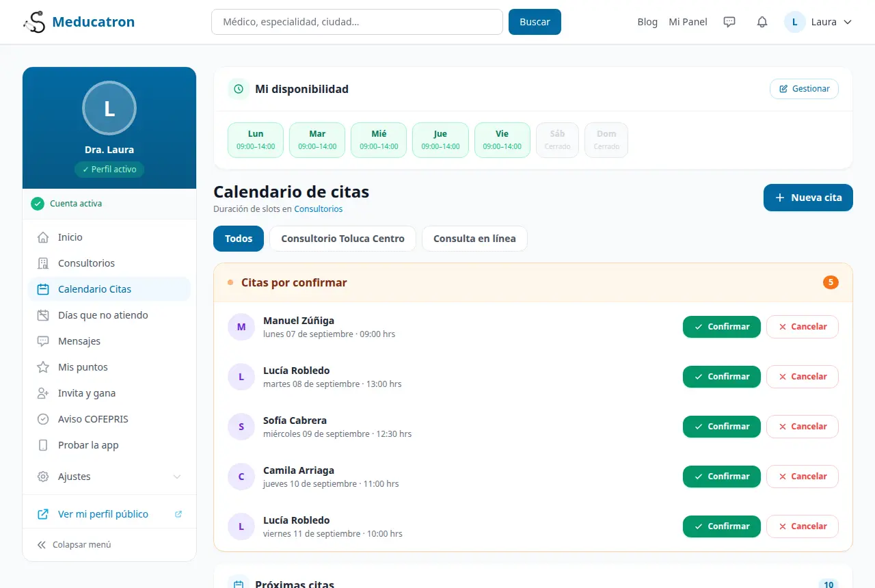Viewport: 875px width, 588px height.
Task: Cancel Lucía Robledo's viernes 11 appointment
Action: click(803, 526)
